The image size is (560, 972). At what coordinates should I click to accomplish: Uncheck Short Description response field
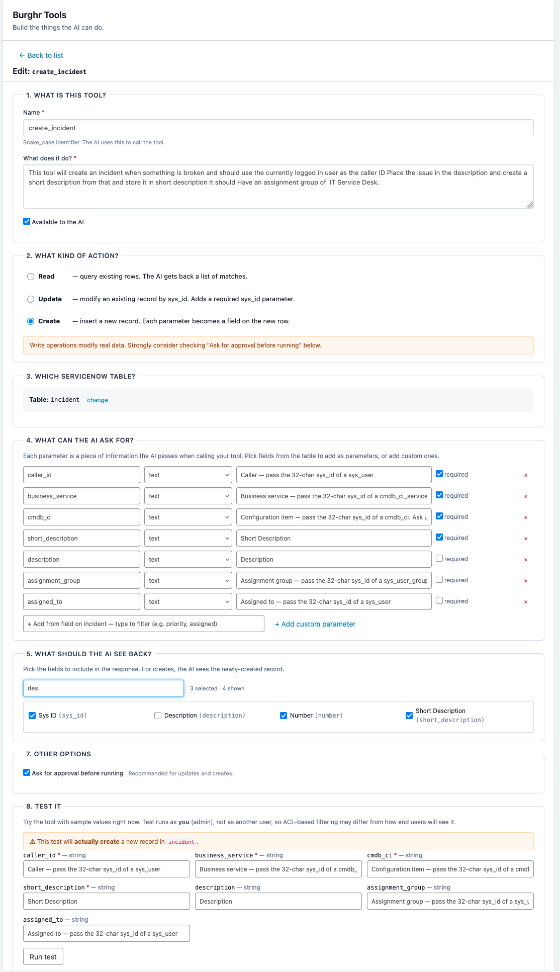(409, 716)
